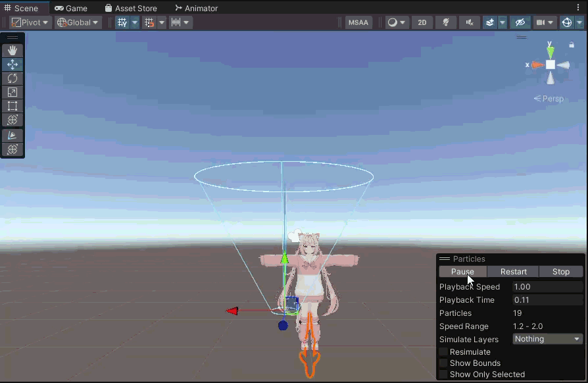Toggle scene lighting with the lightbulb icon
Screen dimensions: 588x383
point(446,22)
